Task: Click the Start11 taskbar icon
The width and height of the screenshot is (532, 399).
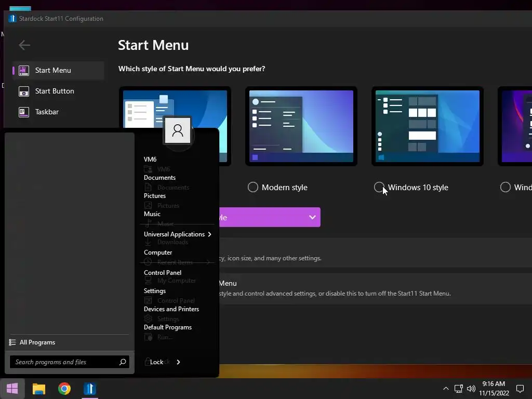Action: (90, 389)
